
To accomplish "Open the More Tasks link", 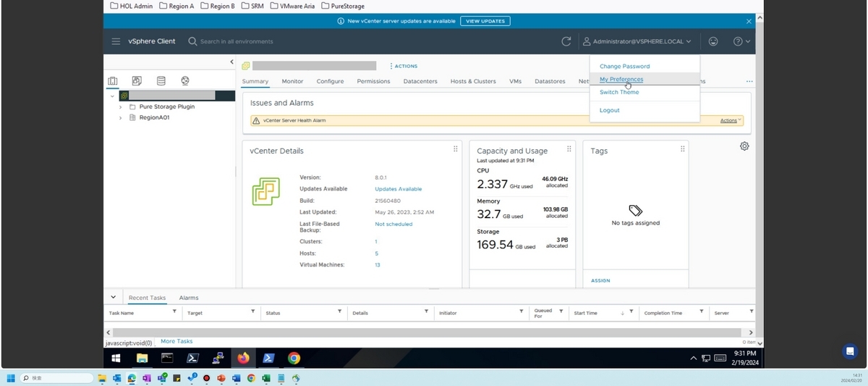I will point(176,341).
